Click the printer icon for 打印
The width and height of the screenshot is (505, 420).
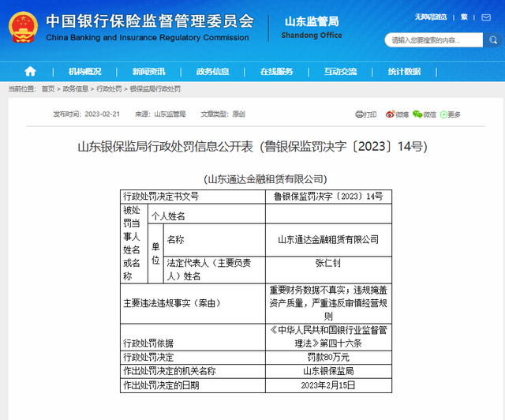click(359, 114)
